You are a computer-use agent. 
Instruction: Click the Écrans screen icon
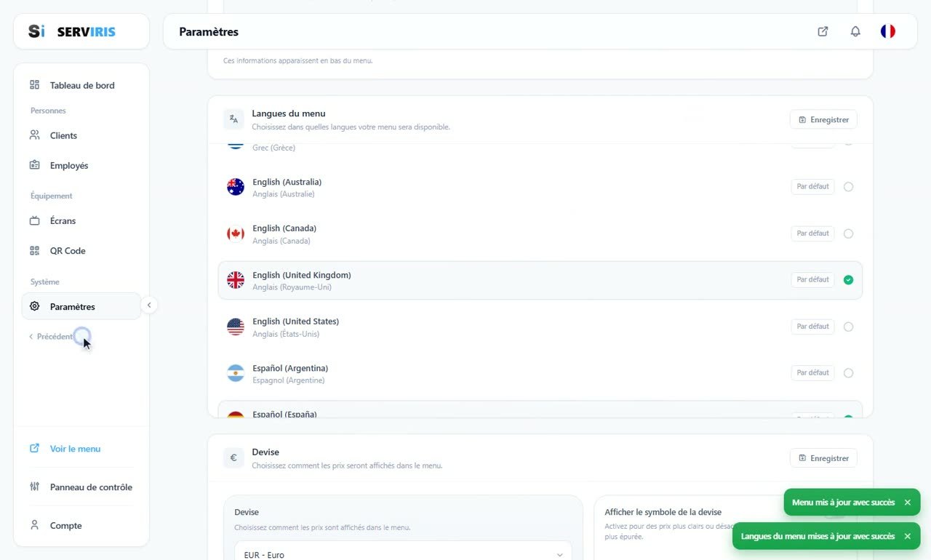click(34, 220)
